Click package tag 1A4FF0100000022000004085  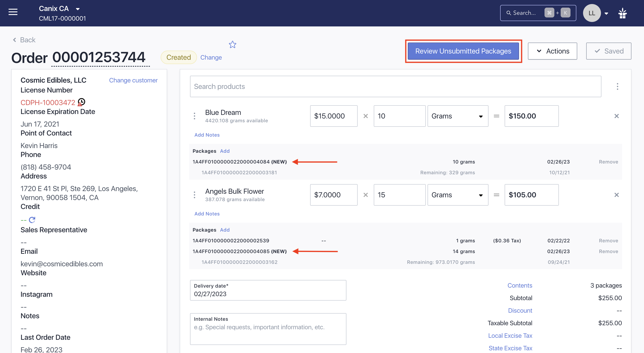click(231, 251)
